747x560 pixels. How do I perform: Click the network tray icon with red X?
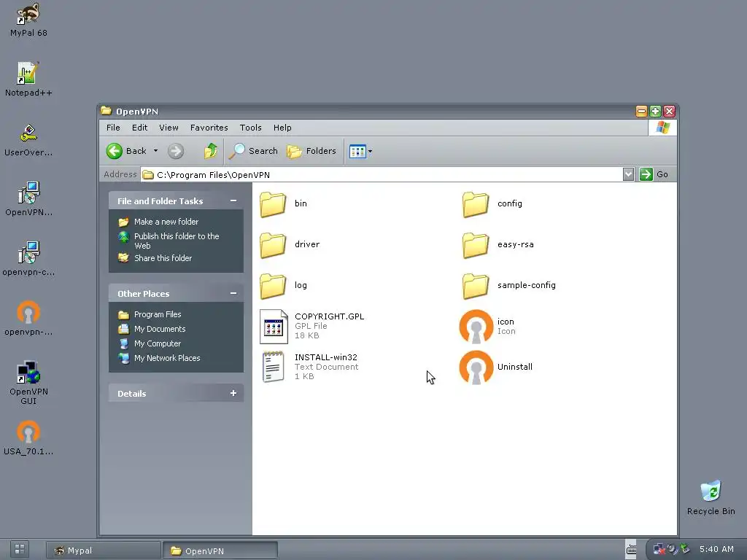tap(659, 549)
